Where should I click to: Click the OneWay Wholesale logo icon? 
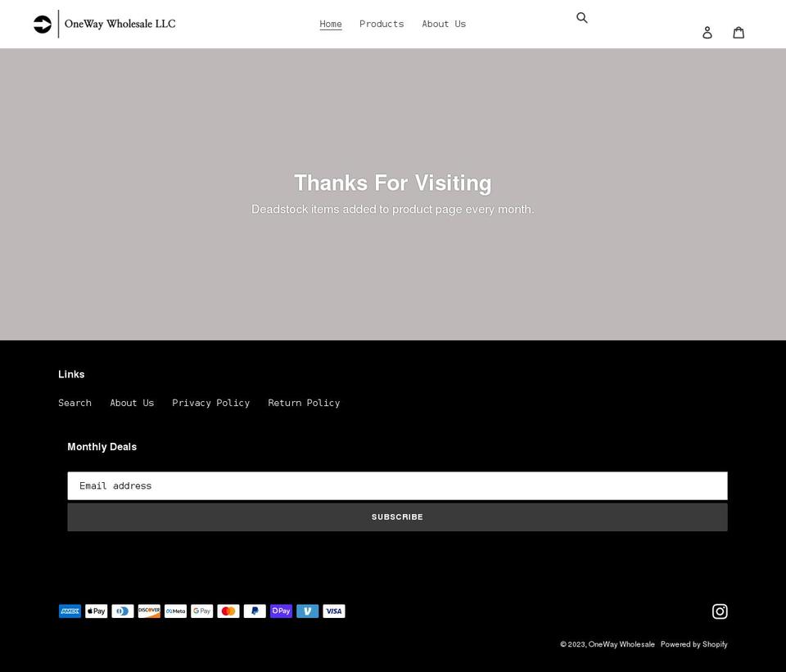[42, 24]
